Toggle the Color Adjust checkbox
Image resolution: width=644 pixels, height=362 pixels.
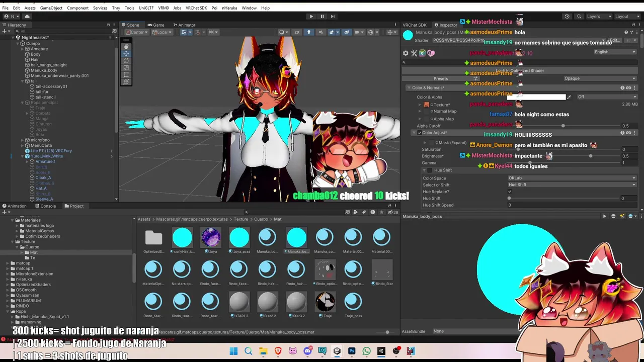[x=420, y=133]
